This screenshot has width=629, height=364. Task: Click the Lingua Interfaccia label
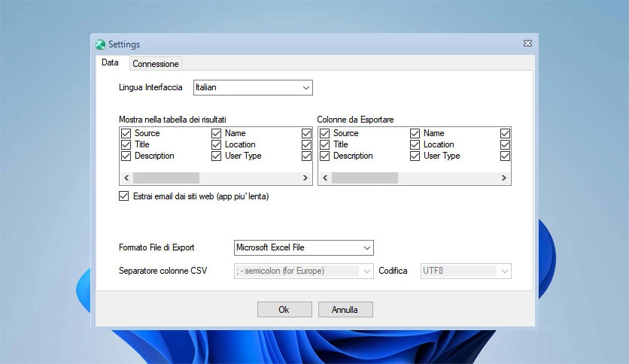pyautogui.click(x=150, y=87)
